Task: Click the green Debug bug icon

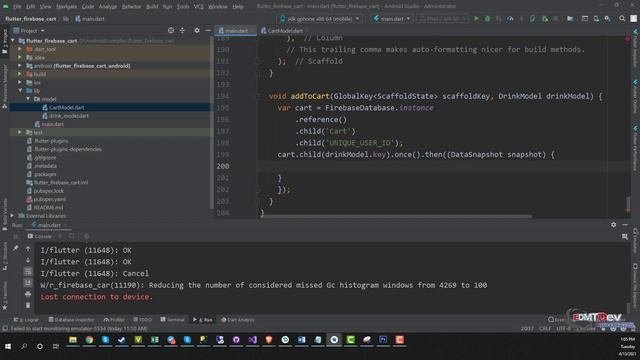Action: [487, 19]
